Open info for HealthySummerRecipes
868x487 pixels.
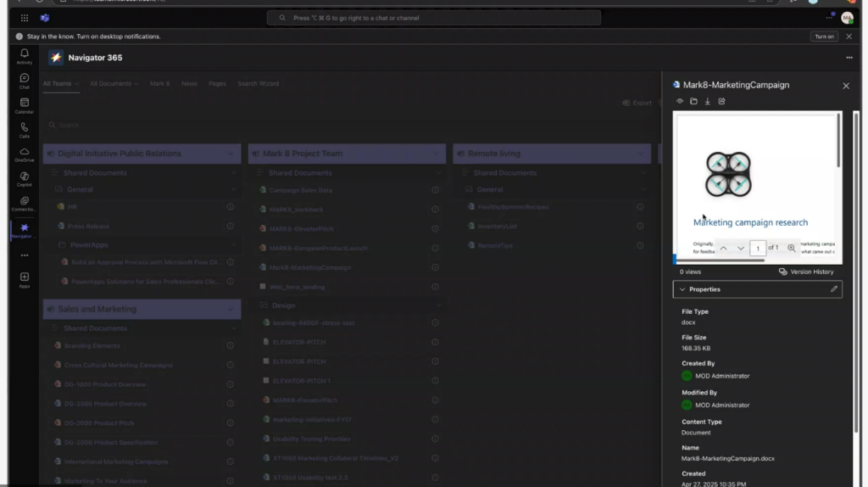pos(640,207)
